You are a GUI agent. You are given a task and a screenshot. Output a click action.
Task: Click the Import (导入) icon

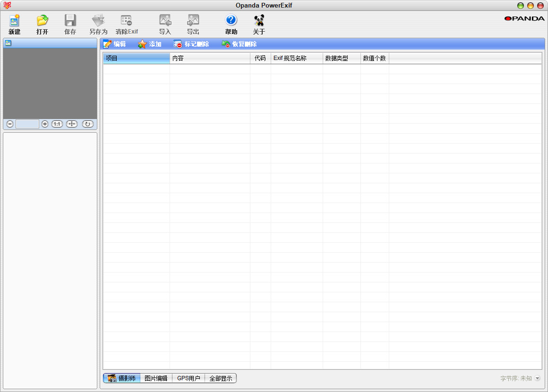point(165,25)
